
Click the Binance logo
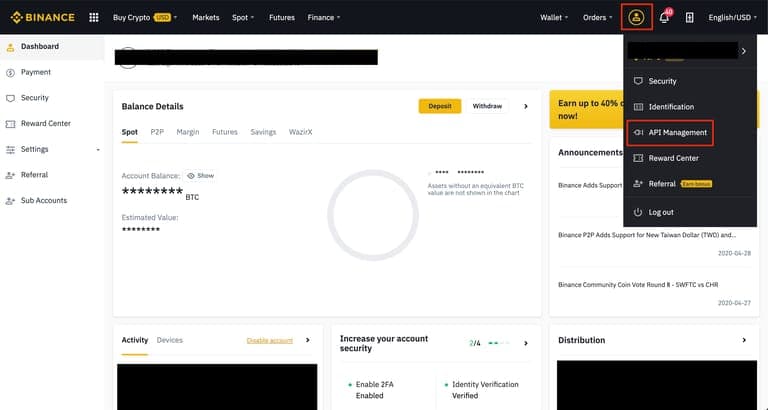[x=43, y=18]
